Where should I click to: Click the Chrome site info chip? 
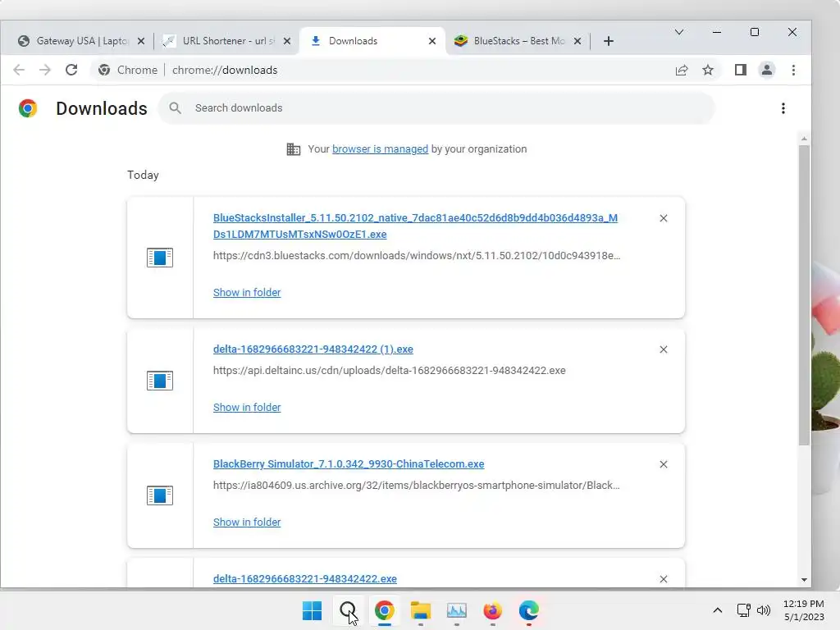[128, 70]
